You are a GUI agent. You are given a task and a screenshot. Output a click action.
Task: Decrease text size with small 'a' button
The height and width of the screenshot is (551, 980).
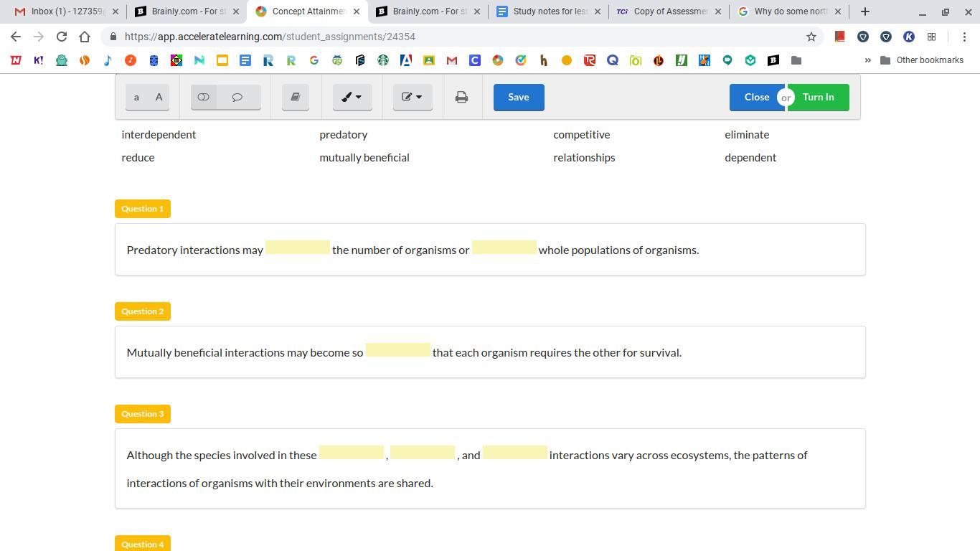(x=136, y=97)
